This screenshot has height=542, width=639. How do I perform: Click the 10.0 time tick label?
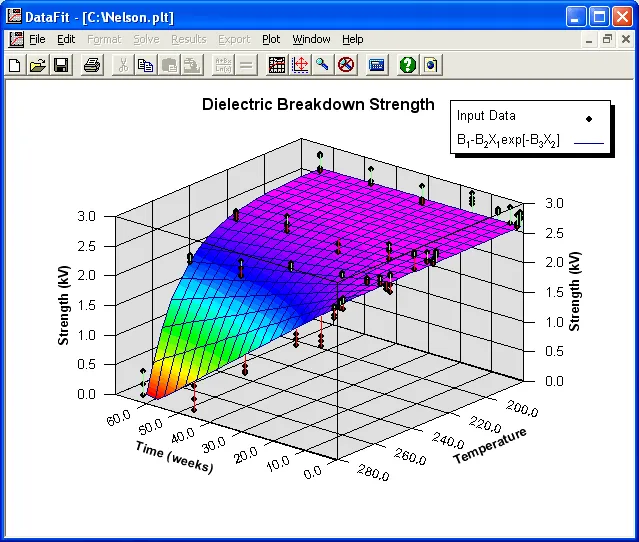[x=278, y=463]
